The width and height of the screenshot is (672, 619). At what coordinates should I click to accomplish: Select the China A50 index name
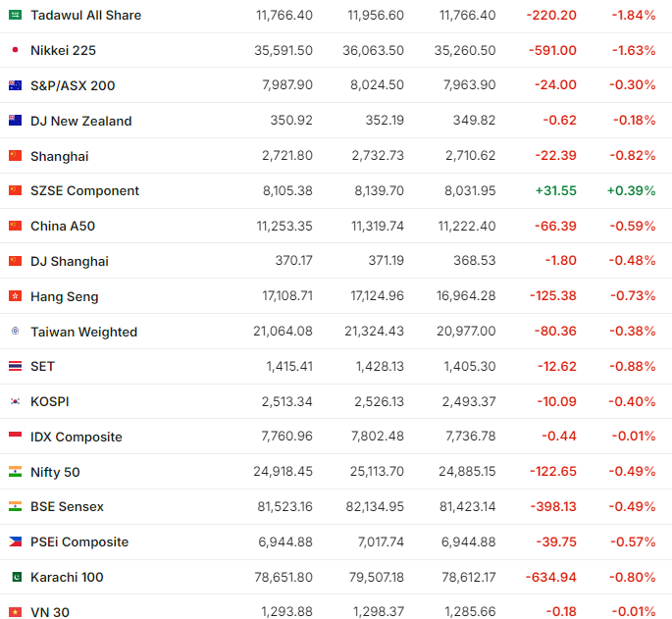coord(63,226)
